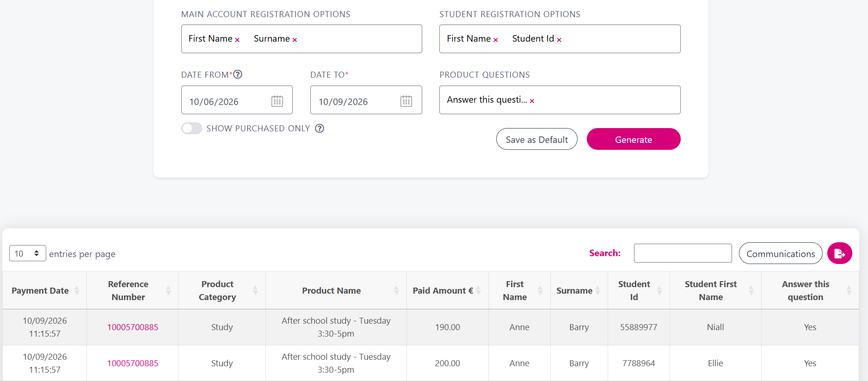Open Product Questions selector

[x=560, y=100]
